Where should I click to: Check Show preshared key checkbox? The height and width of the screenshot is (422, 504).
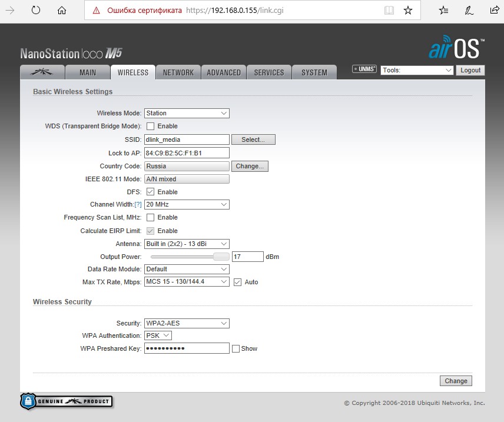236,348
